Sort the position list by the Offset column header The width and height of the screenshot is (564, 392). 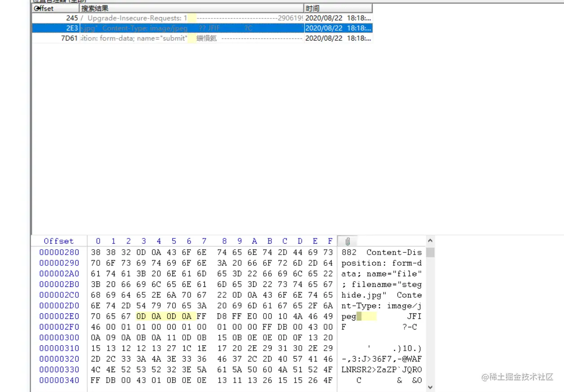(x=56, y=8)
